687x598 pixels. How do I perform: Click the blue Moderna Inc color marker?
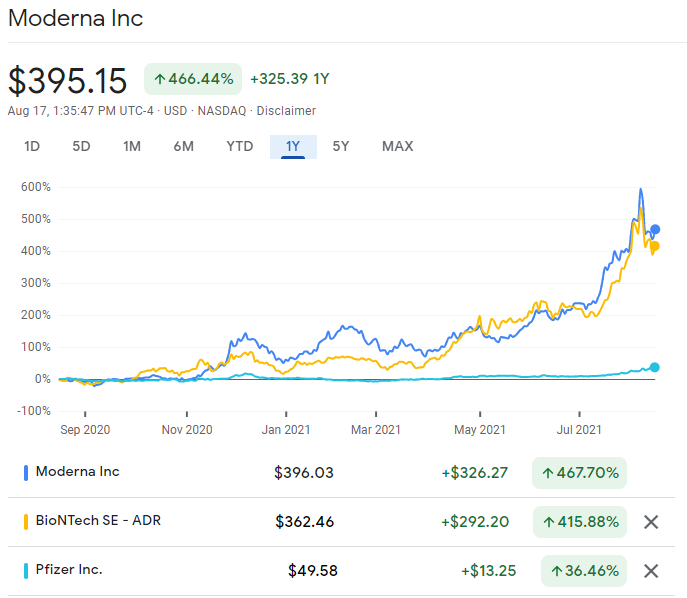pos(25,472)
